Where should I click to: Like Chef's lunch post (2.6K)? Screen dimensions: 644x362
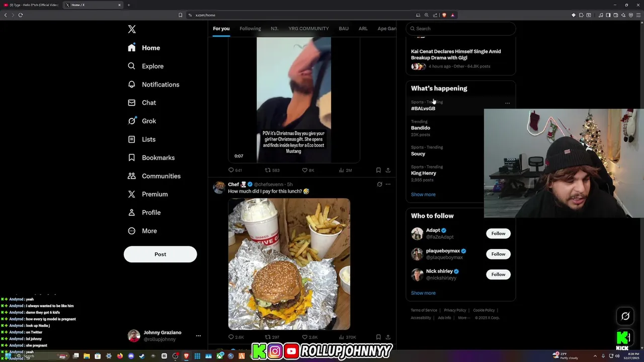coord(309,337)
